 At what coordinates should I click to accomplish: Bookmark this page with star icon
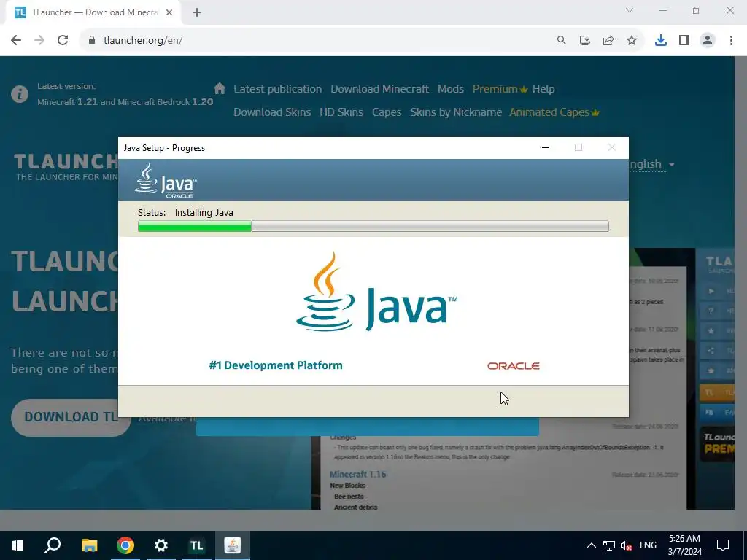tap(632, 41)
